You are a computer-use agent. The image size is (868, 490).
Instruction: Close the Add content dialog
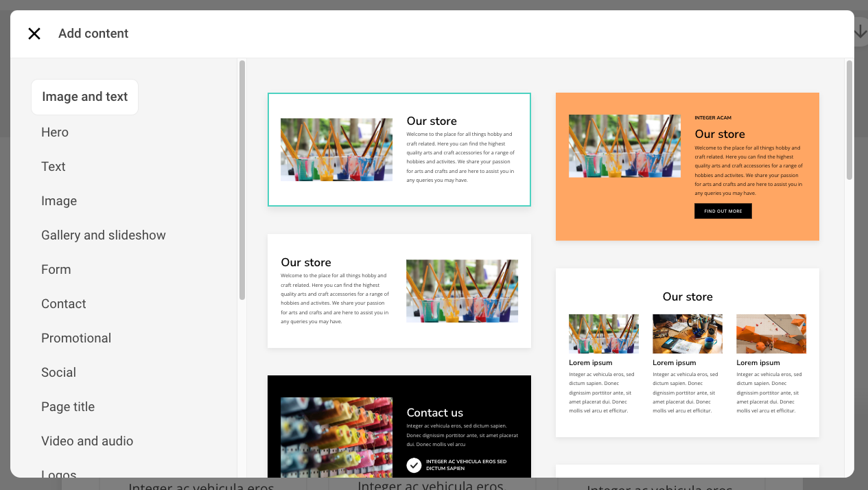point(34,34)
